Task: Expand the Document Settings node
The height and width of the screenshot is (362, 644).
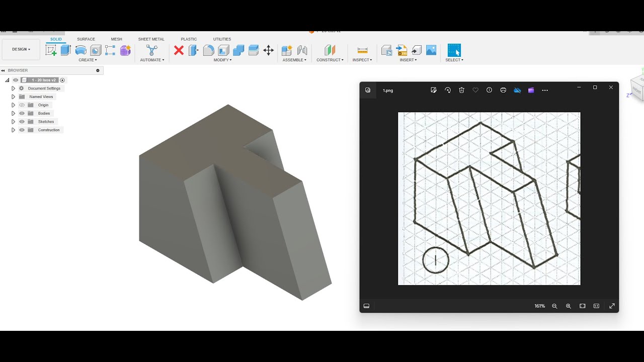Action: pyautogui.click(x=13, y=88)
